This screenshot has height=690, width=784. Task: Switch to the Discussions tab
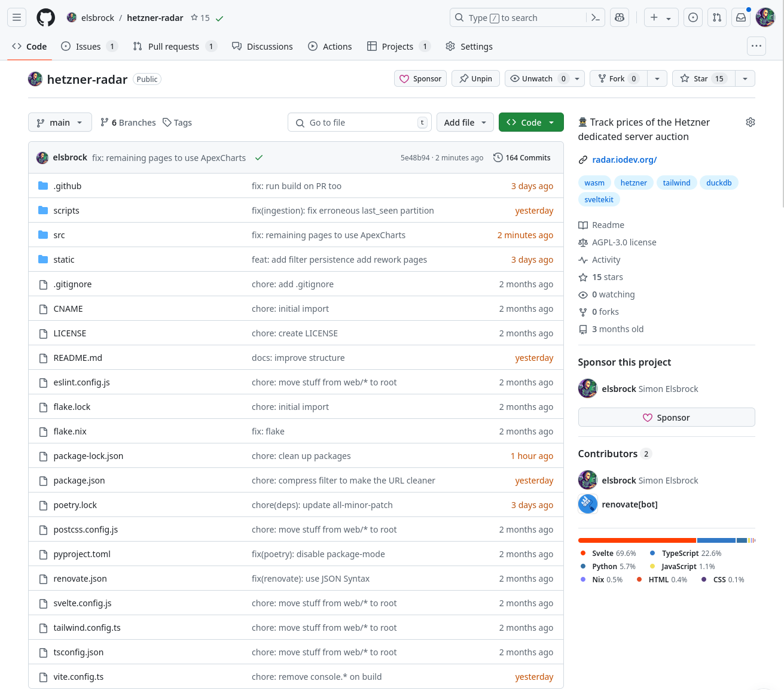click(x=262, y=46)
